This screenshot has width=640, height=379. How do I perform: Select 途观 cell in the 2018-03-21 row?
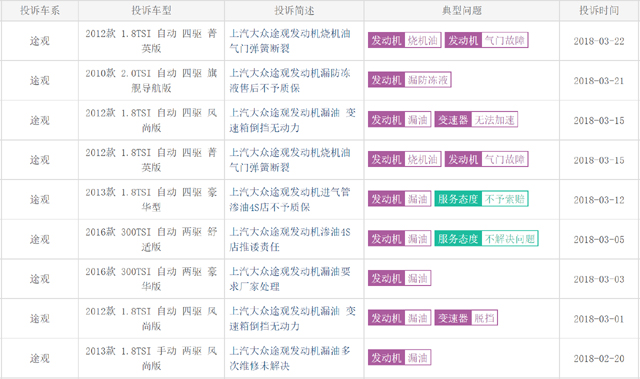tap(40, 80)
